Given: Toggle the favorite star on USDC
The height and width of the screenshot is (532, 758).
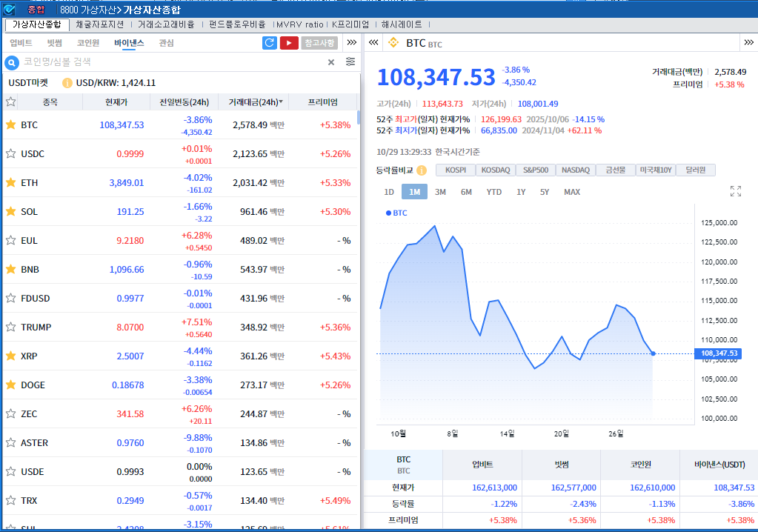Looking at the screenshot, I should click(x=10, y=153).
